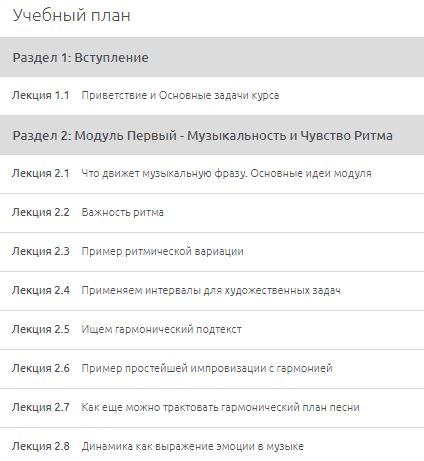Select the Лекция 2.3 label
Image resolution: width=424 pixels, height=461 pixels.
(41, 251)
